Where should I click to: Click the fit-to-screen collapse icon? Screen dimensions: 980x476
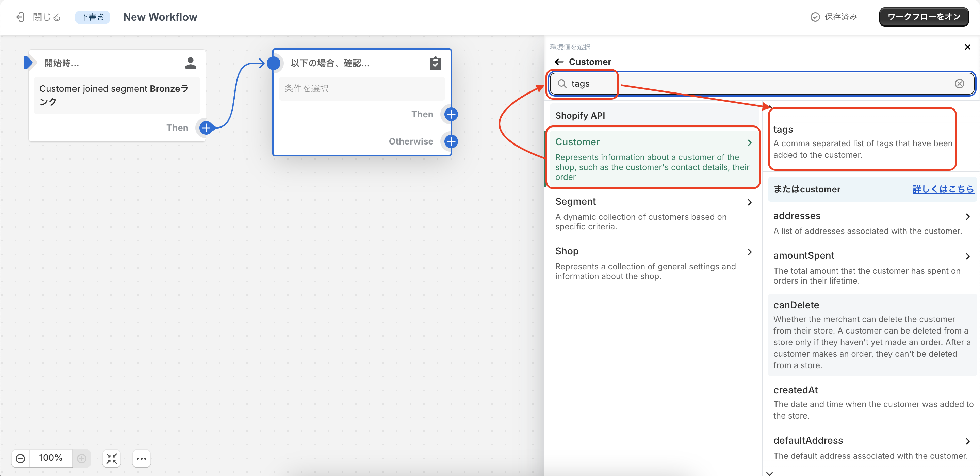click(112, 458)
